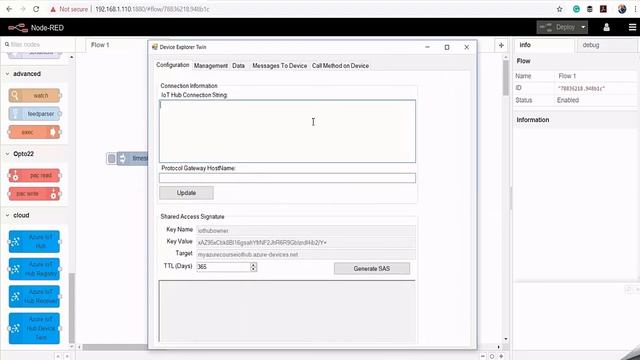Switch to the info sidebar tab
Screen dimensions: 640x360
(544, 45)
